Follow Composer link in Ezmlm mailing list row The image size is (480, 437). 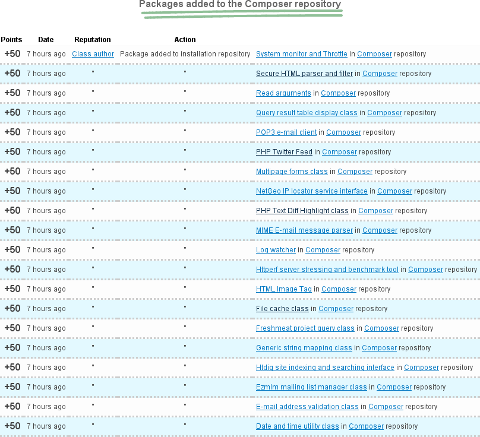click(x=394, y=387)
